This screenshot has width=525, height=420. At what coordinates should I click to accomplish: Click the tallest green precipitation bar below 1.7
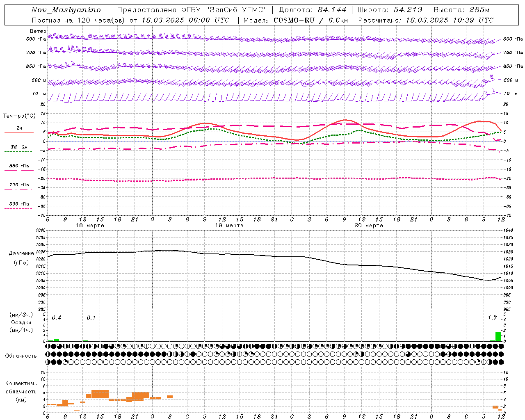pos(498,336)
